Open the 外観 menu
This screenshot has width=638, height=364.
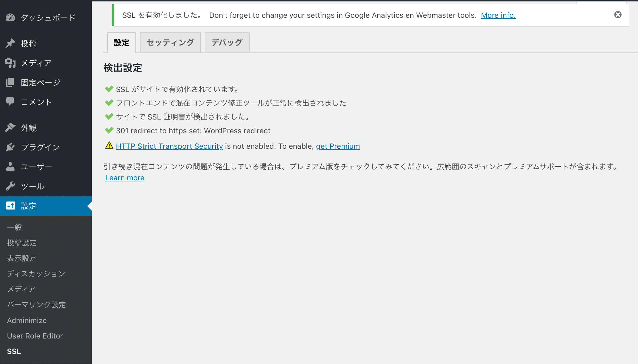46,128
